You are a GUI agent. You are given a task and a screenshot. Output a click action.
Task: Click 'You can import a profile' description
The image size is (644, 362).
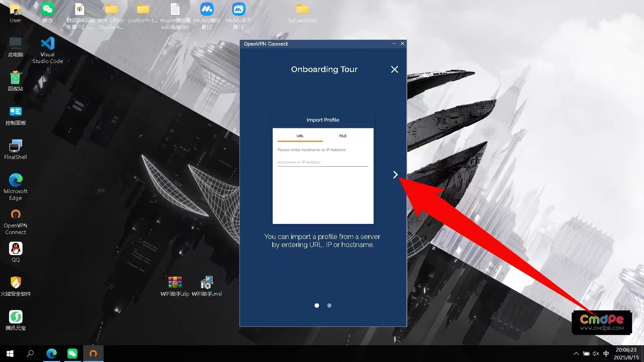point(323,241)
